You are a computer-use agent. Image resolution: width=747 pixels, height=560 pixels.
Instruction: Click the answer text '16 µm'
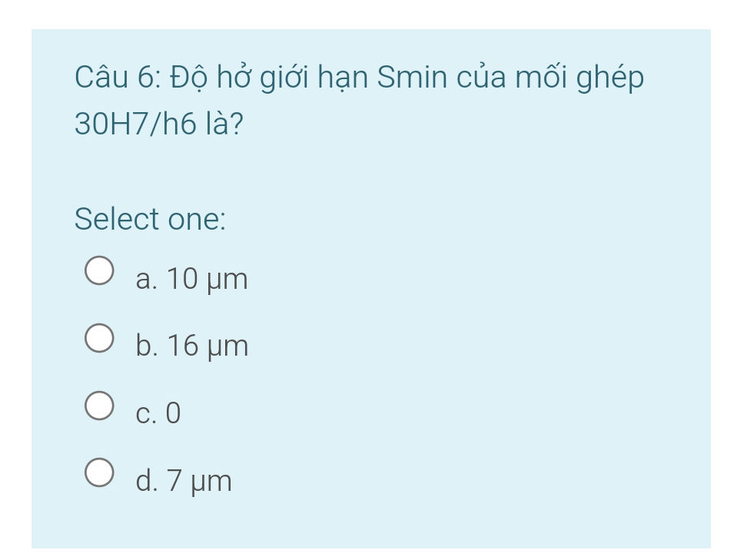point(209,346)
